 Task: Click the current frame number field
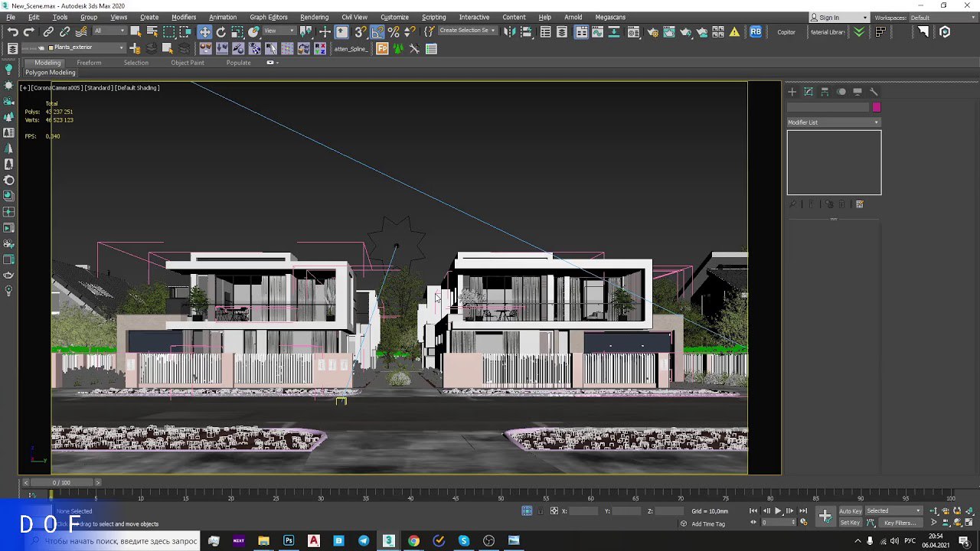tap(778, 523)
